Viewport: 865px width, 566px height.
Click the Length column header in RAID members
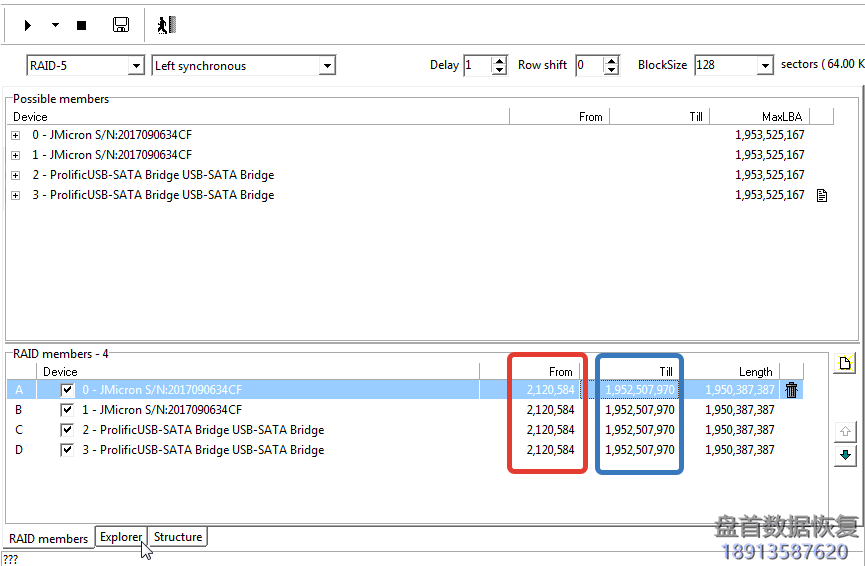pyautogui.click(x=731, y=372)
